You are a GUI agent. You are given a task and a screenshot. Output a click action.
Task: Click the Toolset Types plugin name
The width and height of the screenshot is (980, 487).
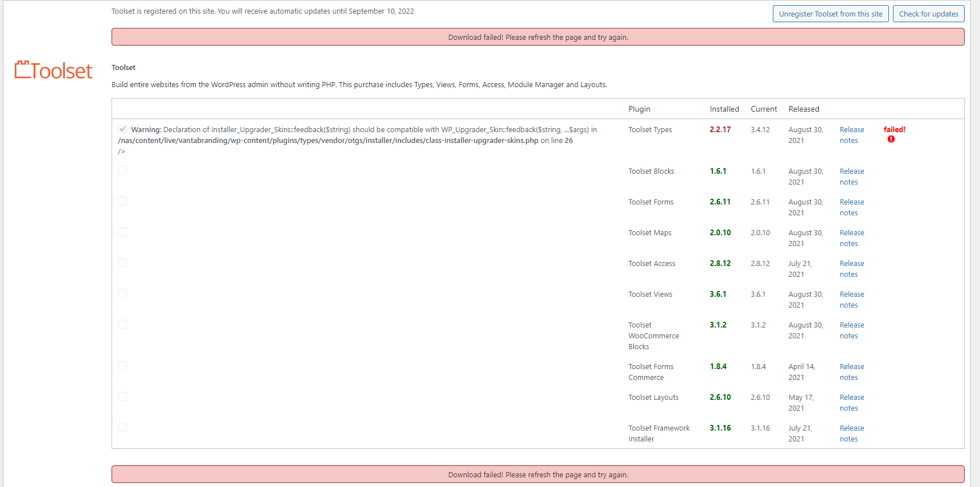pyautogui.click(x=650, y=130)
